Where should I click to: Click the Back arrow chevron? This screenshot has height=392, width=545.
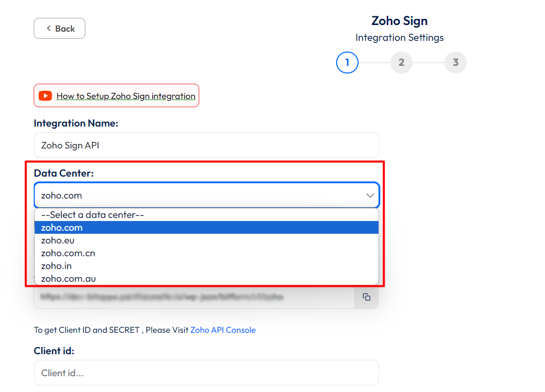tap(49, 29)
